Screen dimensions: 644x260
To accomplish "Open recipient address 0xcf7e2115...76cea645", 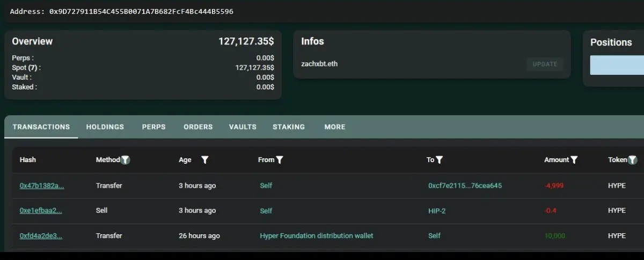I will (465, 185).
